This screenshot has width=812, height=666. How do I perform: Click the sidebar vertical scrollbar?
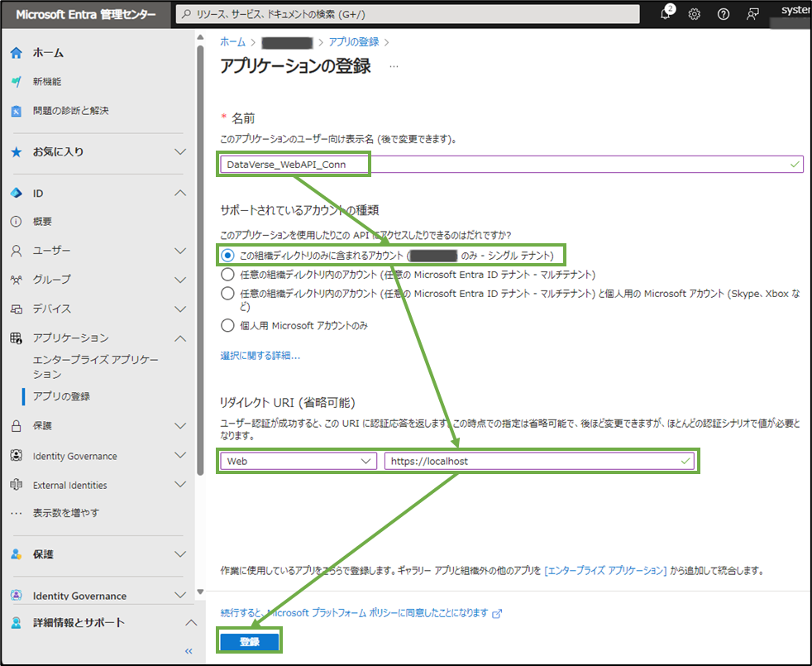tap(200, 261)
